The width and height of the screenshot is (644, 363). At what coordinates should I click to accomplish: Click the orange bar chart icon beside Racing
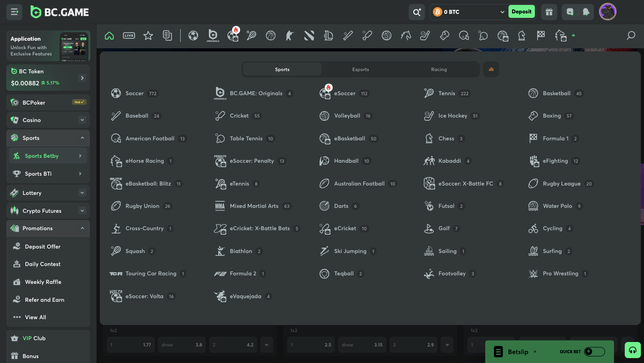click(x=491, y=69)
